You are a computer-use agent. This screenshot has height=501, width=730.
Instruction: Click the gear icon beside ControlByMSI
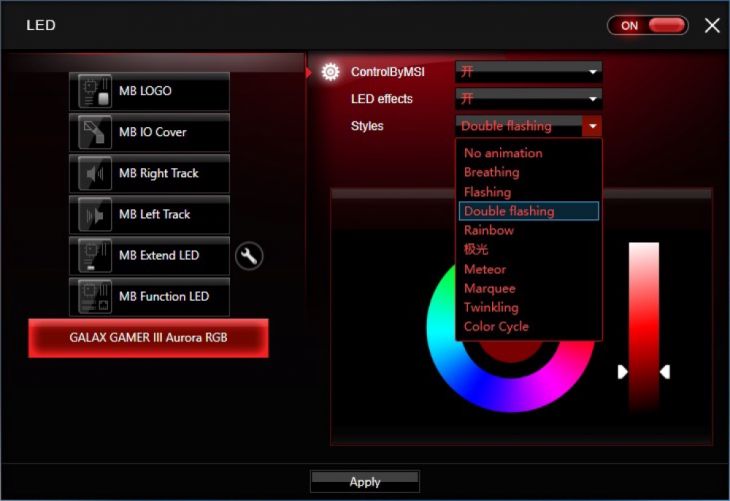pyautogui.click(x=331, y=72)
